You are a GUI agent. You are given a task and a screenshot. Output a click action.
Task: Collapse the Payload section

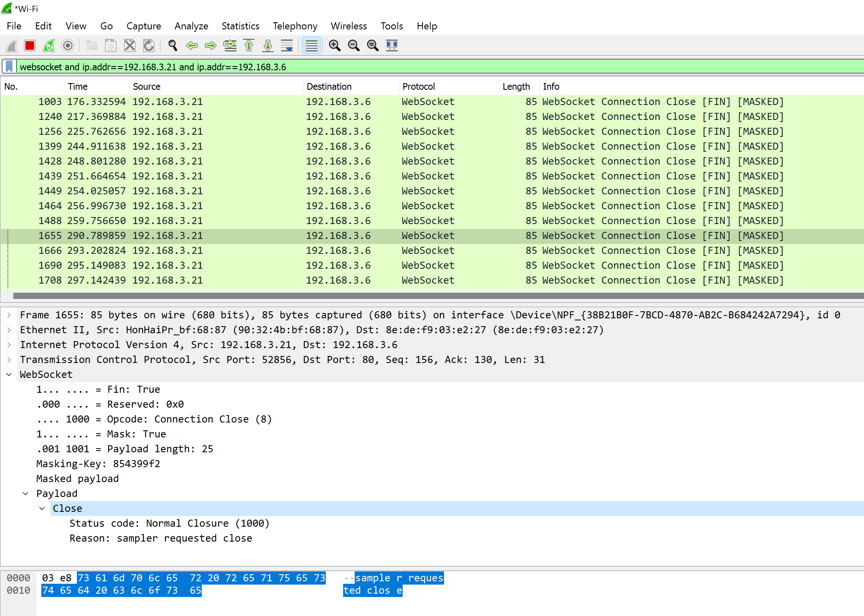coord(25,493)
